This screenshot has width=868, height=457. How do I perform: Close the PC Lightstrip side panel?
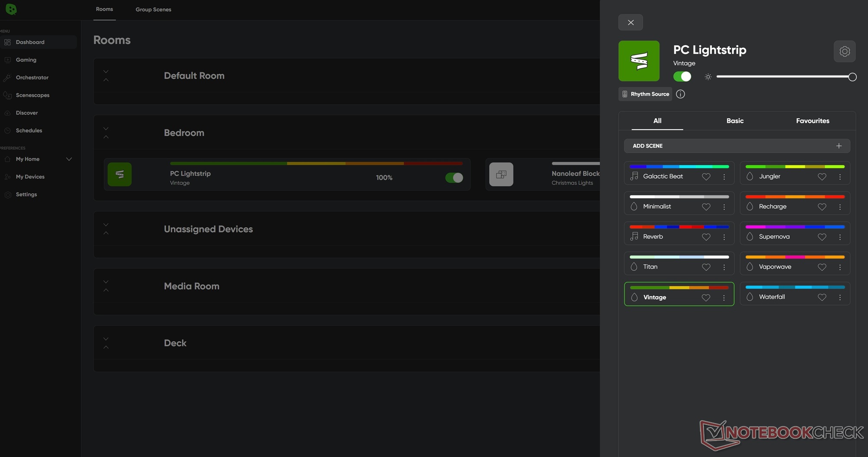(631, 23)
